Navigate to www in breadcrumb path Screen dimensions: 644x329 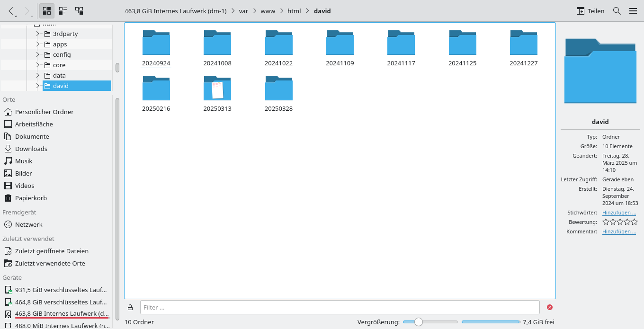point(268,11)
